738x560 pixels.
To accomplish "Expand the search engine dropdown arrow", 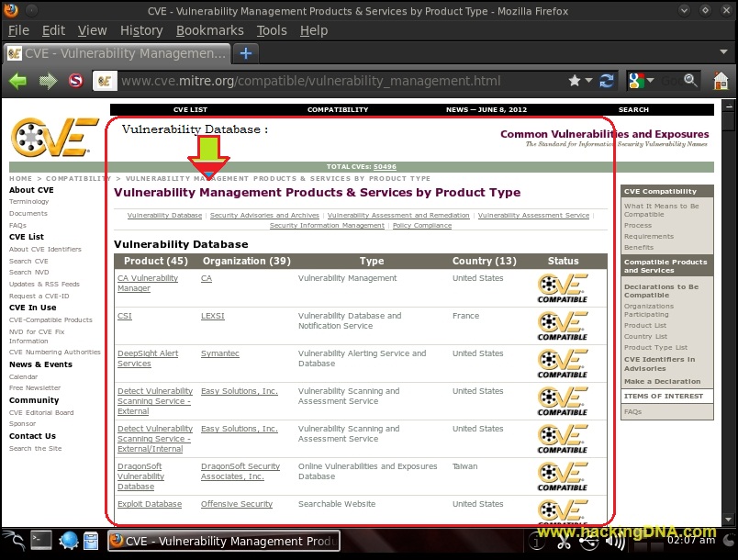I will [650, 81].
